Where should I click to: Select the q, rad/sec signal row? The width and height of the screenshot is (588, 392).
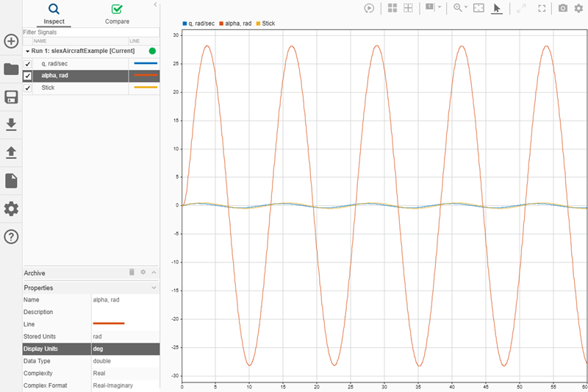(x=91, y=64)
